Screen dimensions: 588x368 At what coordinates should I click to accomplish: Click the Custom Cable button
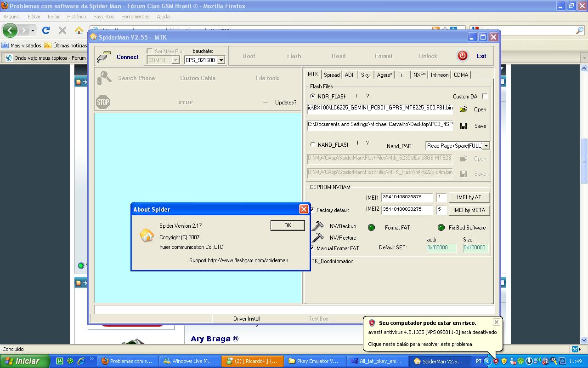(198, 78)
